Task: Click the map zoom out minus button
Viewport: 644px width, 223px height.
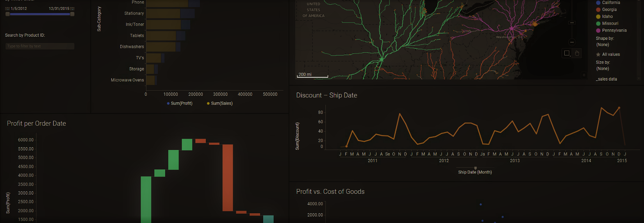Action: pyautogui.click(x=572, y=42)
